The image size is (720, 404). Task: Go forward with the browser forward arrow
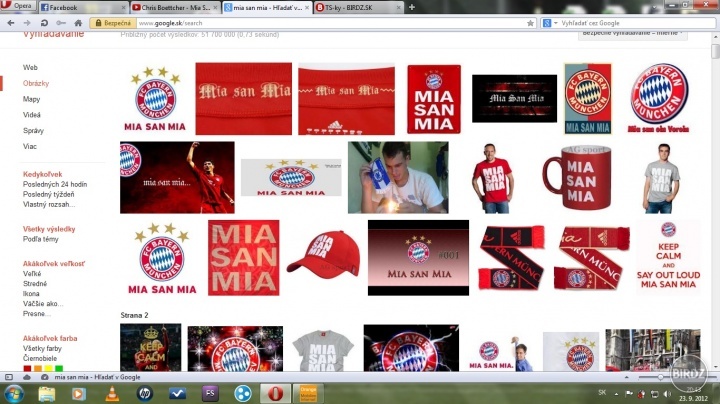click(x=27, y=23)
